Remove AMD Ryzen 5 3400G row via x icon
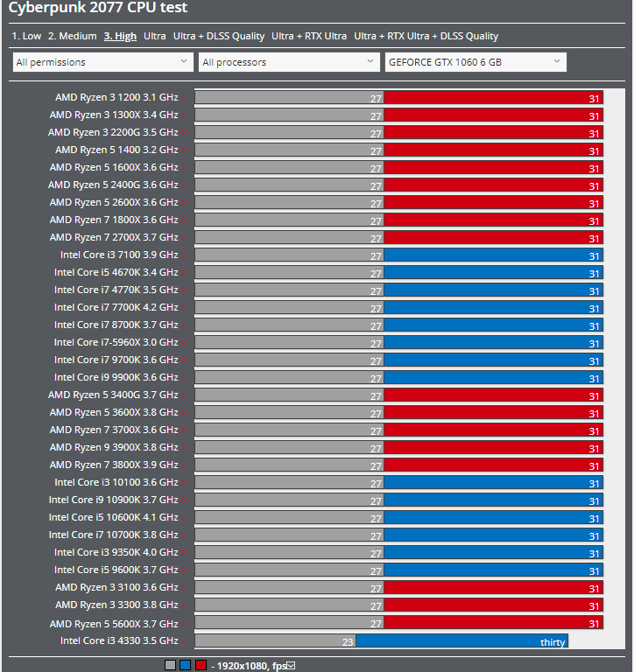 [x=185, y=395]
